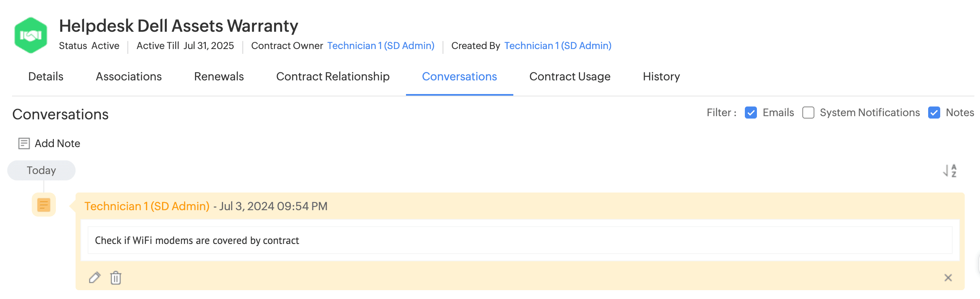Uncheck the Notes filter checkbox
Viewport: 980px width, 299px height.
(x=934, y=113)
